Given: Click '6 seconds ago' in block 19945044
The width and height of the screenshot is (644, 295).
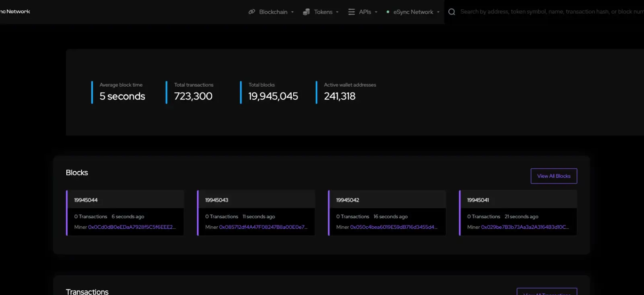Looking at the screenshot, I should click(128, 216).
